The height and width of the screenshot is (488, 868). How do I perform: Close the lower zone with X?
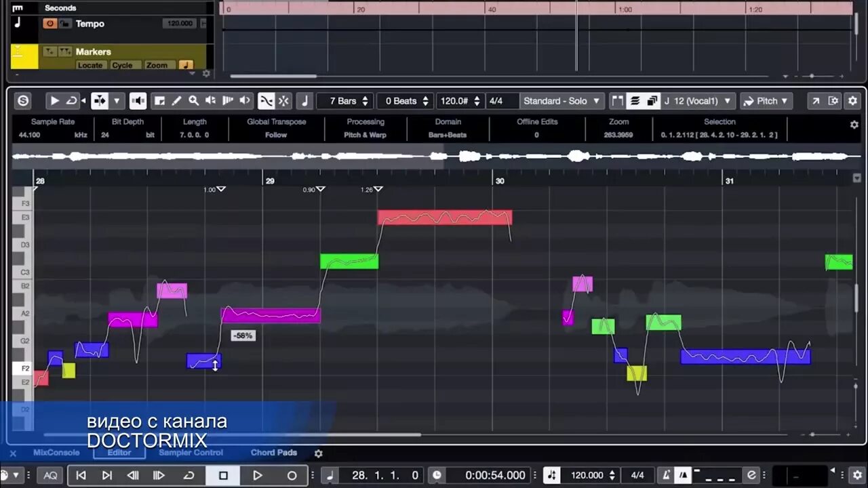(13, 453)
